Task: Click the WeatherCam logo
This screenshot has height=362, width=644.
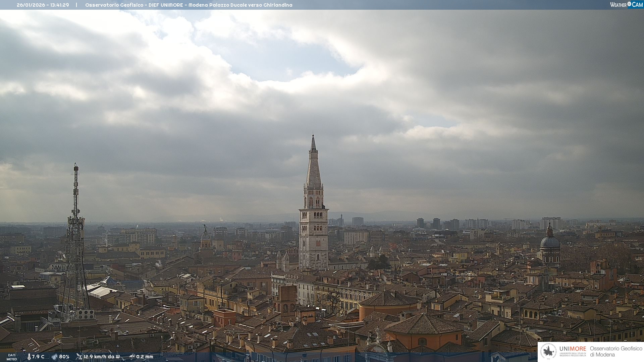Action: click(626, 5)
